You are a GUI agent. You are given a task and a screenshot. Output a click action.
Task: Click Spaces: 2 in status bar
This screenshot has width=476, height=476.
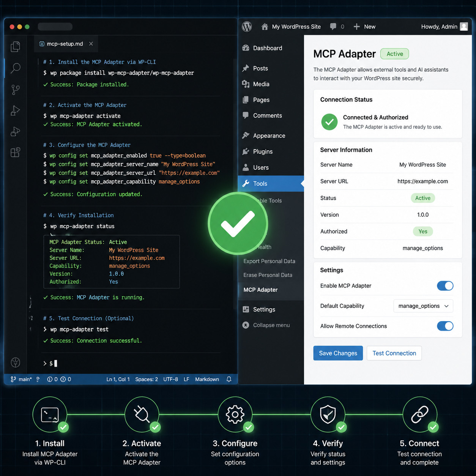click(x=147, y=379)
